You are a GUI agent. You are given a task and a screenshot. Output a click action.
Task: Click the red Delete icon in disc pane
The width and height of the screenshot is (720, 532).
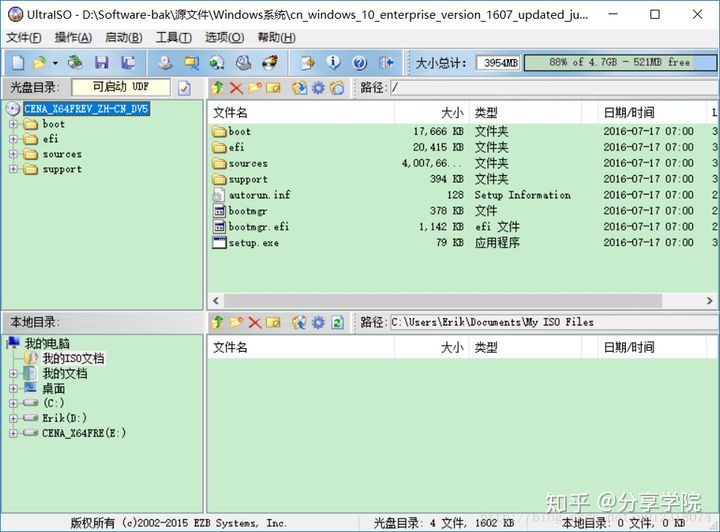point(236,87)
